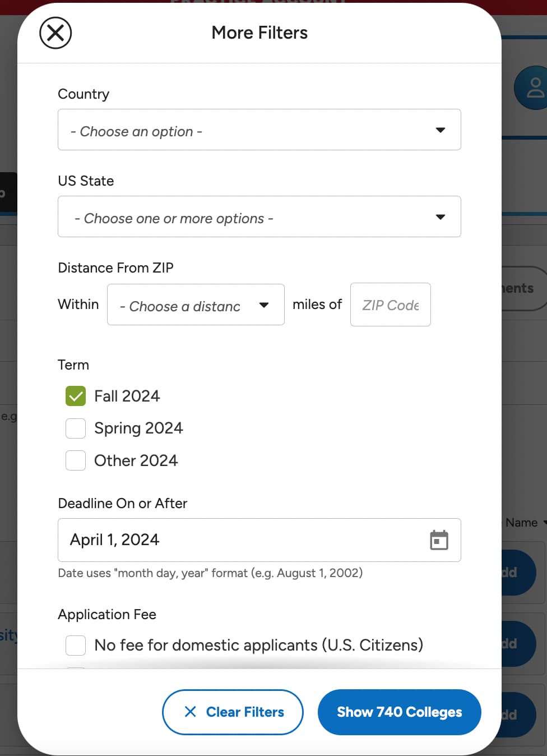The width and height of the screenshot is (547, 756).
Task: Click the distance dropdown arrow
Action: tap(264, 305)
